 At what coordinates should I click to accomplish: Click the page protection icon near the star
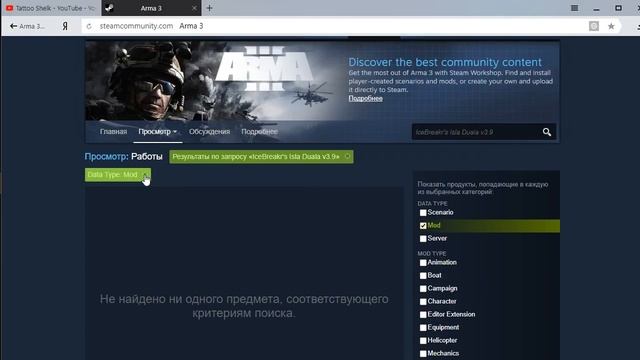coord(594,26)
